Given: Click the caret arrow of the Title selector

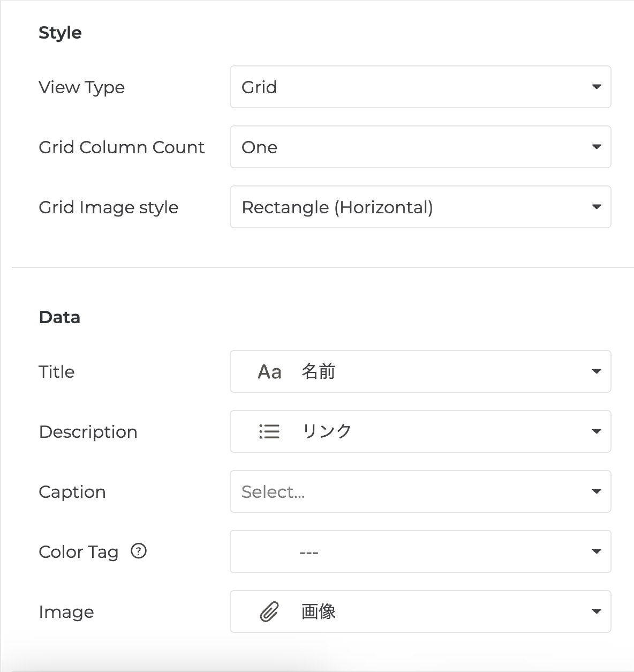Looking at the screenshot, I should [x=596, y=371].
